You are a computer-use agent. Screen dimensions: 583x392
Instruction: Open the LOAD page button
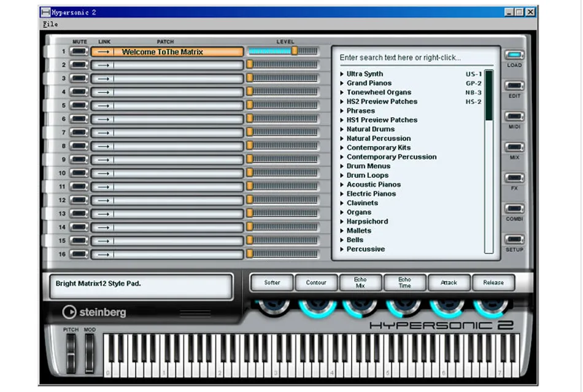pyautogui.click(x=514, y=55)
